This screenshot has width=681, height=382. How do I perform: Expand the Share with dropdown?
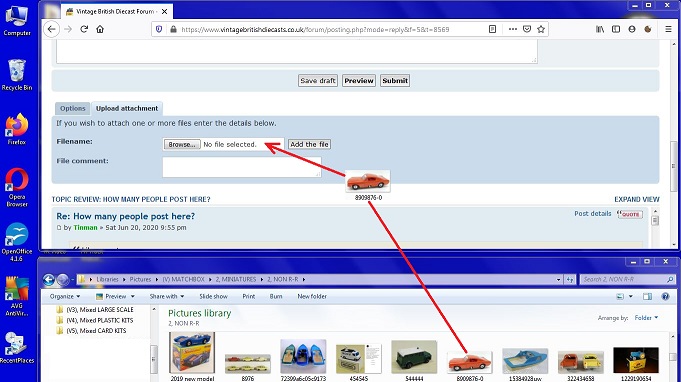tap(167, 296)
